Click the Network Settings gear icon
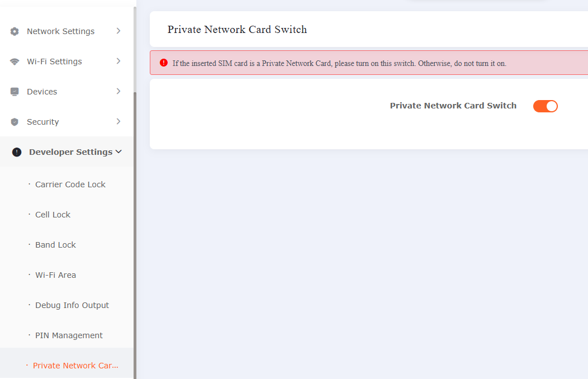 15,31
